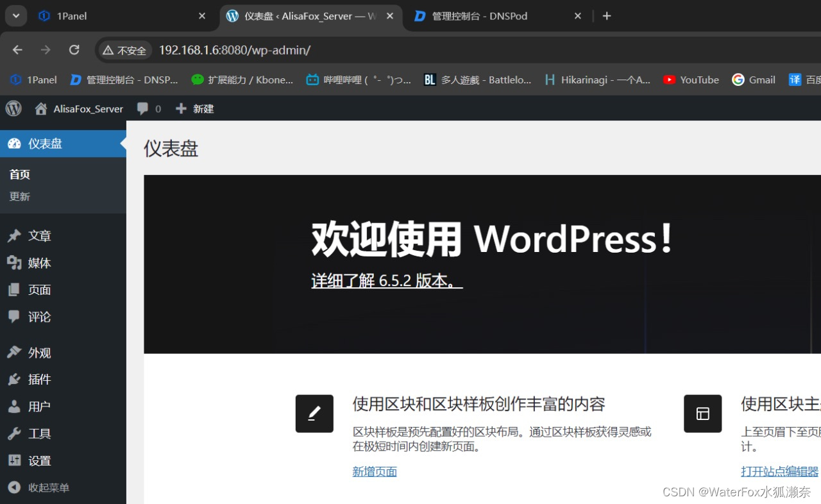Click the 不安全 site security warning
Image resolution: width=821 pixels, height=504 pixels.
point(125,50)
